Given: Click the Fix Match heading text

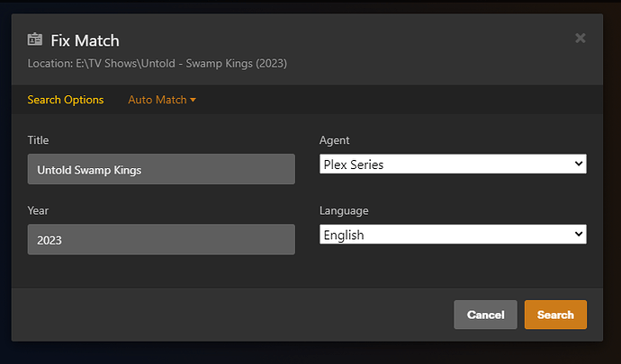Looking at the screenshot, I should 85,40.
